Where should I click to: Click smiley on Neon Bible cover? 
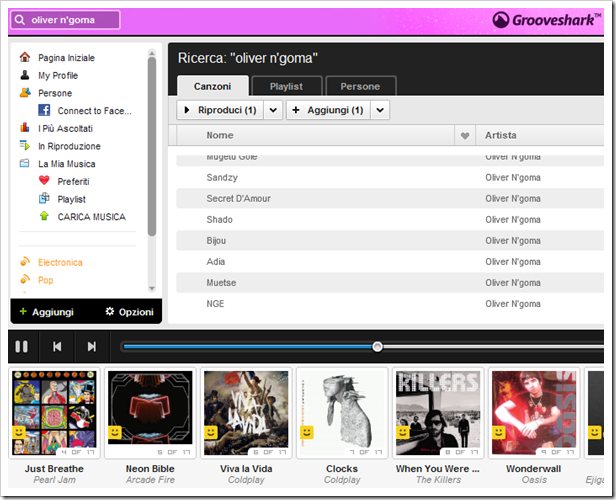[114, 432]
